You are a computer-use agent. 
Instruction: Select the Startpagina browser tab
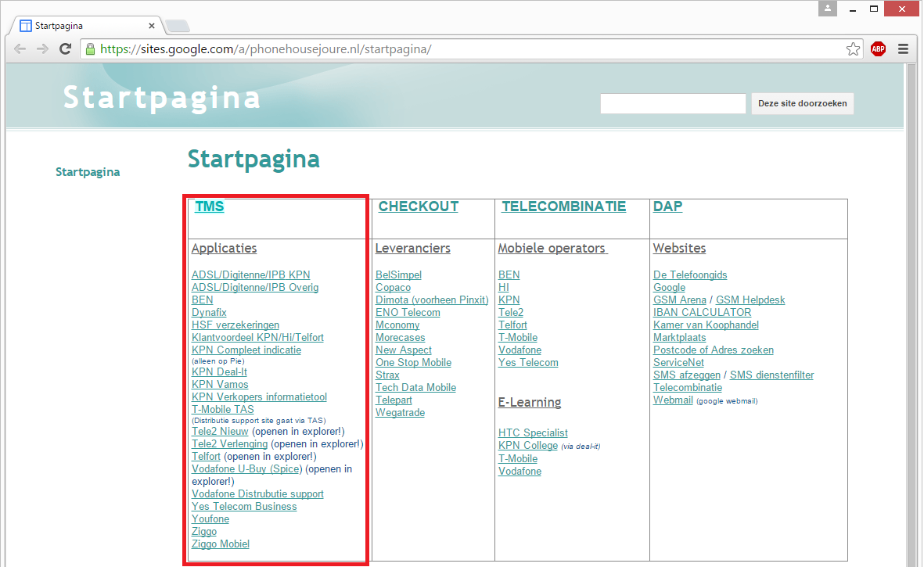click(x=87, y=26)
